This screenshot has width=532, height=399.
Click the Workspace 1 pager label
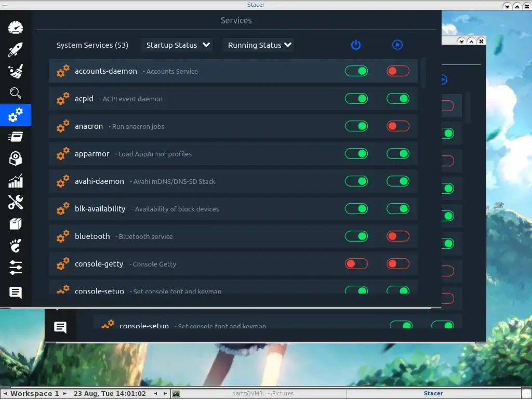(x=34, y=394)
